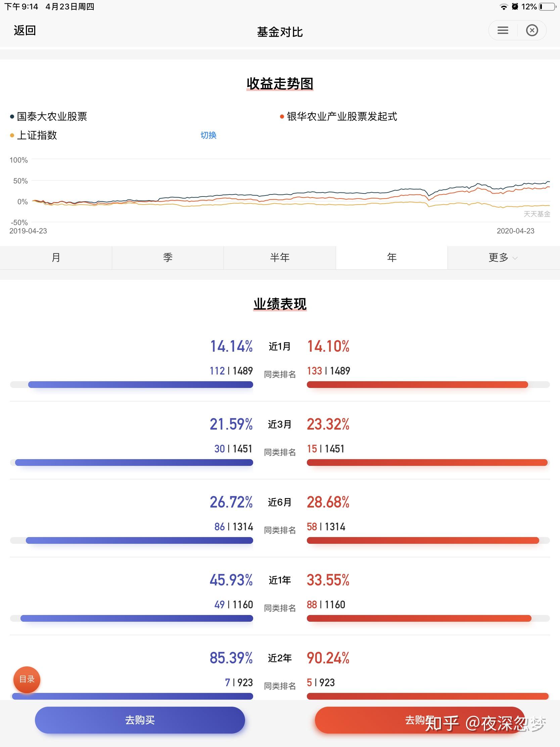
Task: Expand the 更多 dropdown
Action: click(503, 258)
